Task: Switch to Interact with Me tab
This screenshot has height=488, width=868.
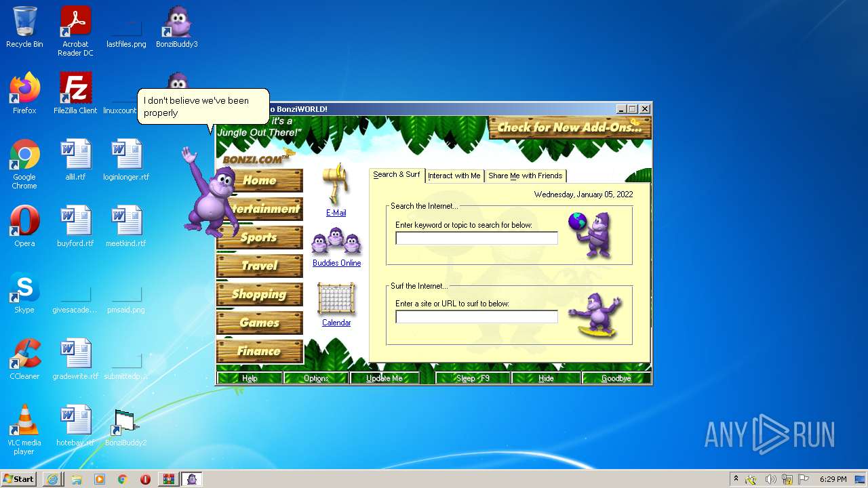Action: [454, 176]
